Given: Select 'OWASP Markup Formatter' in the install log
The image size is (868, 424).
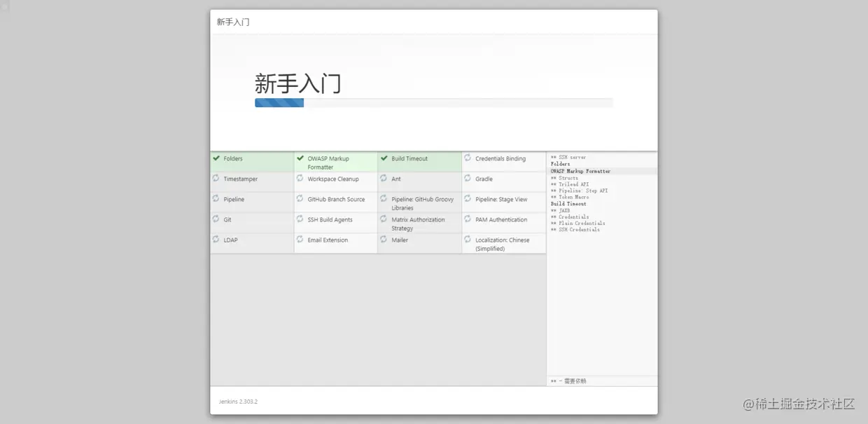Looking at the screenshot, I should click(x=580, y=171).
